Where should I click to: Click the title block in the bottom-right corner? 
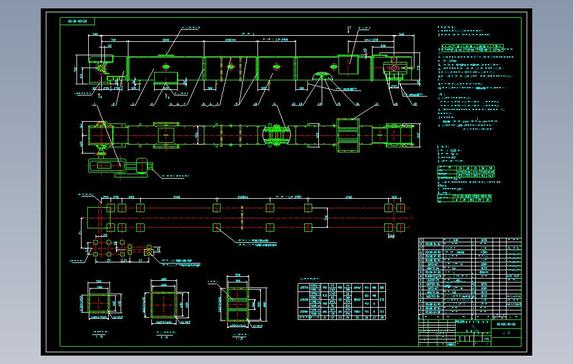pos(470,333)
